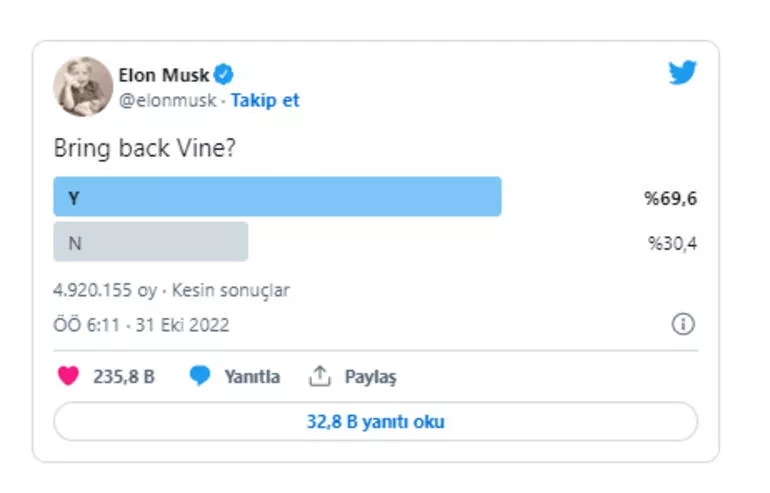Screen dimensions: 770x493
Task: Click the 'Yanıtla' reply label
Action: point(252,377)
